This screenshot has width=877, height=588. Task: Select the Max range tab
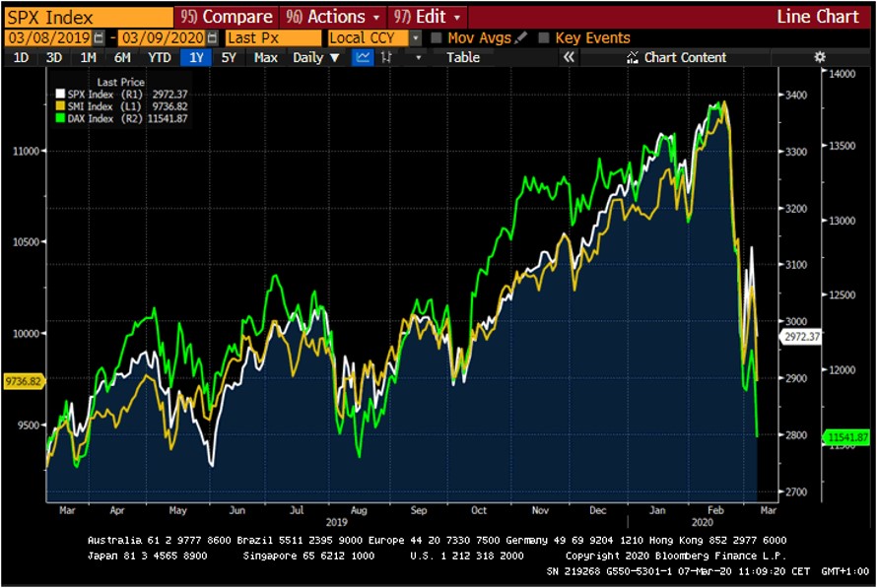tap(265, 57)
